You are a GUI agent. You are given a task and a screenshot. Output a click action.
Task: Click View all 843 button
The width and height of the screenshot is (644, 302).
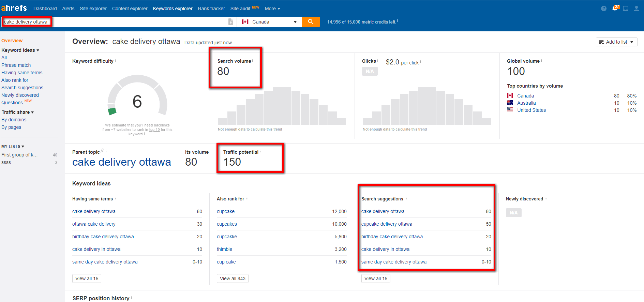[x=233, y=278]
